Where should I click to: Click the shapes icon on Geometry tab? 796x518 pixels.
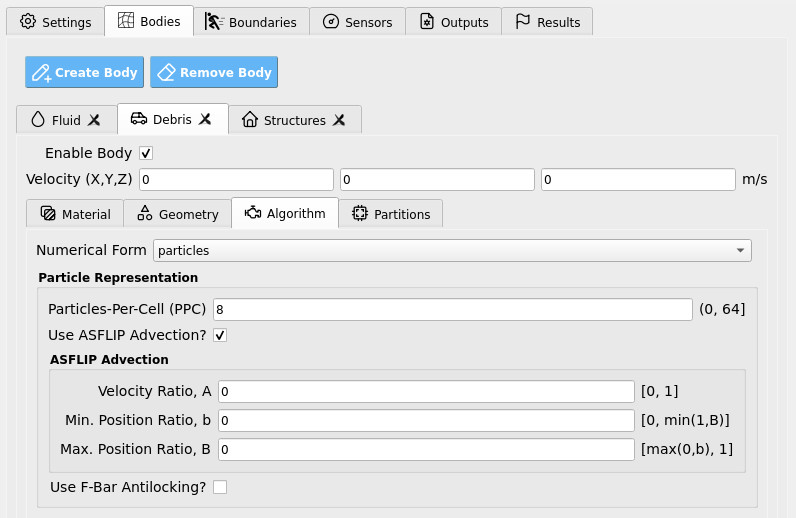pyautogui.click(x=145, y=213)
